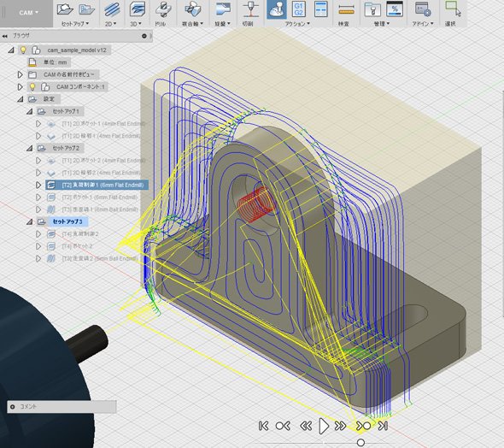Click the G1 G2 post process icon

pos(299,9)
